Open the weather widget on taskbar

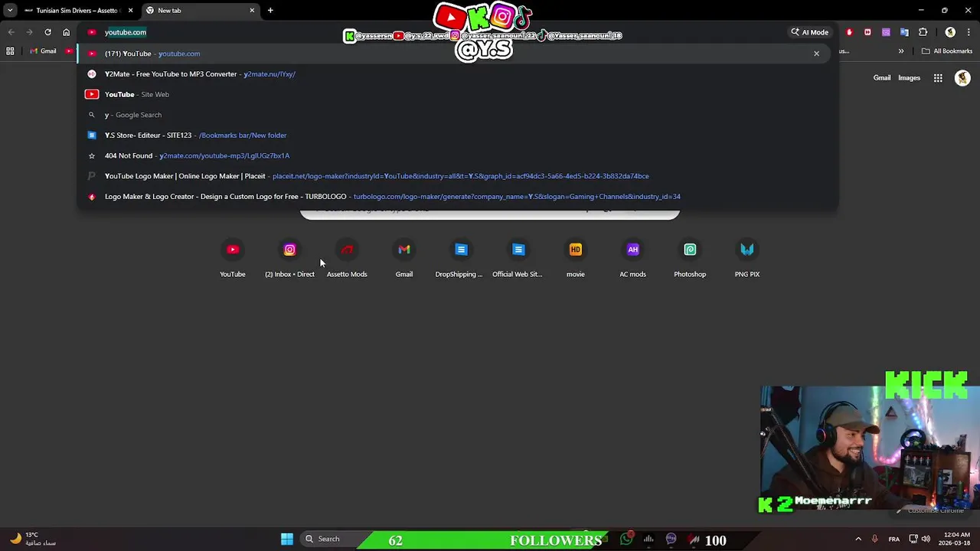[x=33, y=539]
